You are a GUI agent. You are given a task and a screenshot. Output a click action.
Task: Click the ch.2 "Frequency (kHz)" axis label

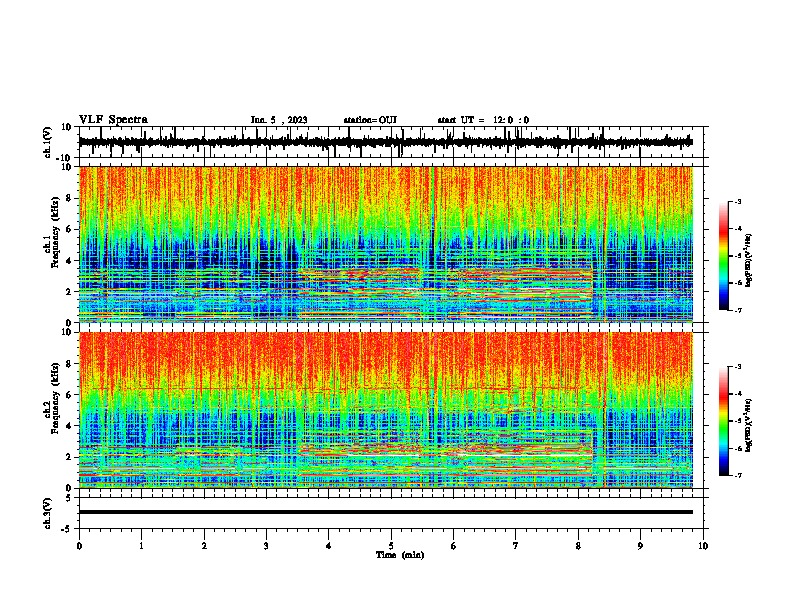pyautogui.click(x=56, y=398)
